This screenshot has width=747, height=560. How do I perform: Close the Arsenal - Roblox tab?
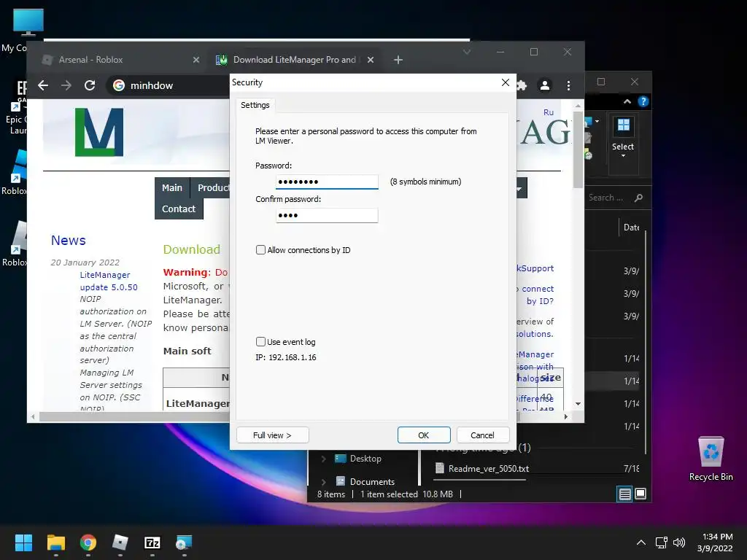click(x=196, y=60)
